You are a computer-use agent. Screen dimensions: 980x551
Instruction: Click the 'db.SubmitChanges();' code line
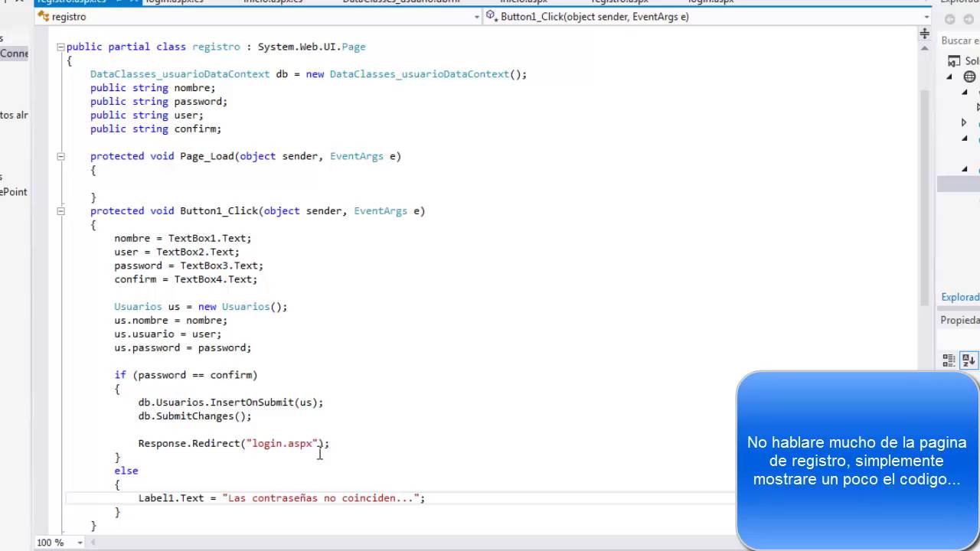(x=194, y=416)
